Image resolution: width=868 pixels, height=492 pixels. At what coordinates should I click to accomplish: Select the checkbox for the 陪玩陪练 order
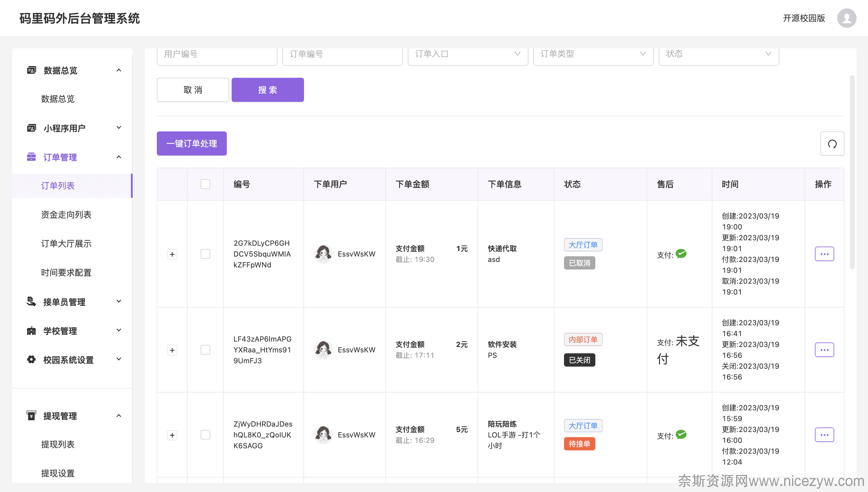click(205, 434)
